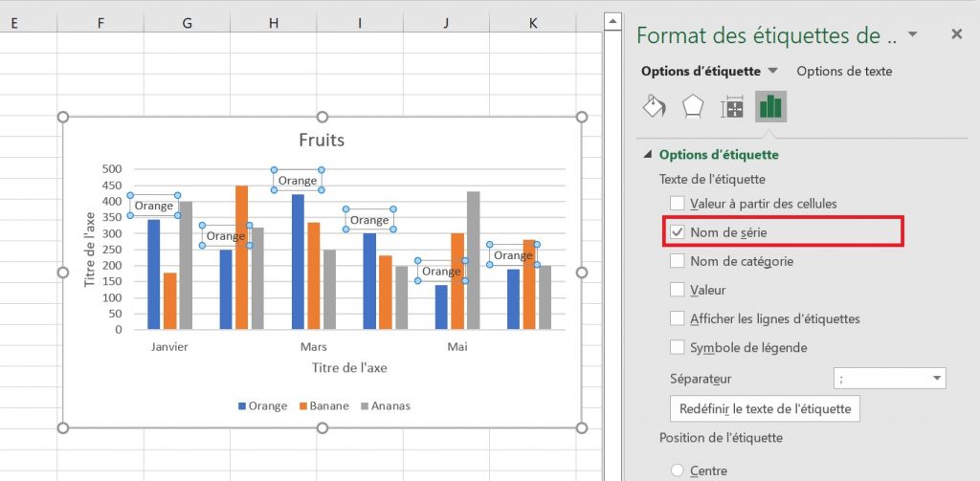Enable Valeur à partir des cellules

677,204
